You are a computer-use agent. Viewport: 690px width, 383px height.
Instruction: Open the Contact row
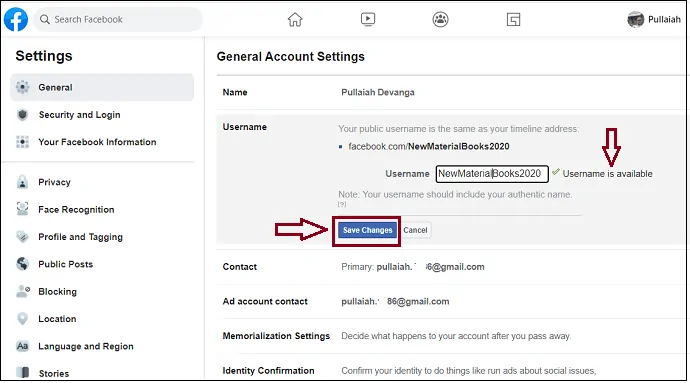[451, 267]
